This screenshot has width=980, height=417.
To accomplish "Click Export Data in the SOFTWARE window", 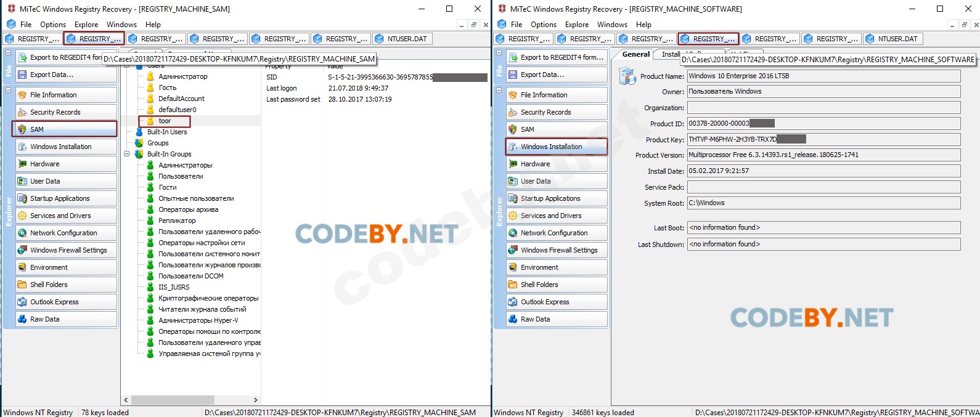I will point(555,75).
